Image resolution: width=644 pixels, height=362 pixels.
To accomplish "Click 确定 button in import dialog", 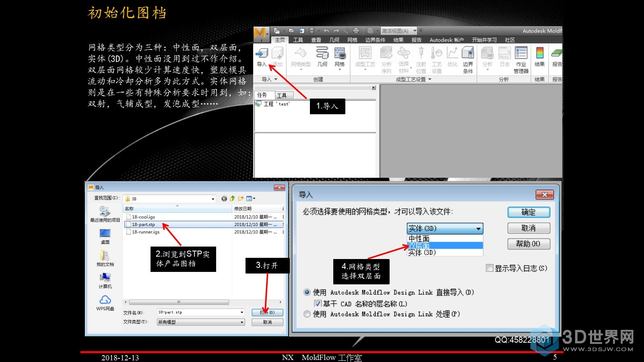I will click(x=528, y=212).
